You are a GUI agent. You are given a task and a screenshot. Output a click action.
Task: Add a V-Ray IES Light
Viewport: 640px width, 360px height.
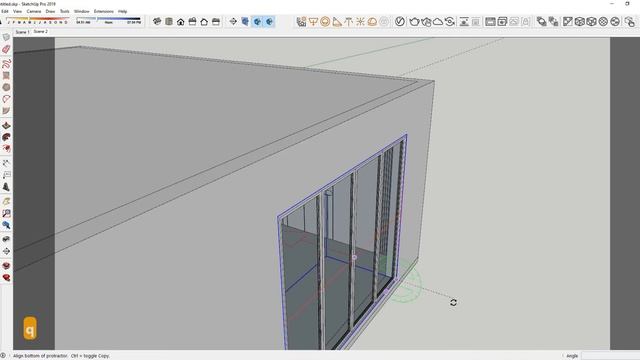click(x=349, y=22)
